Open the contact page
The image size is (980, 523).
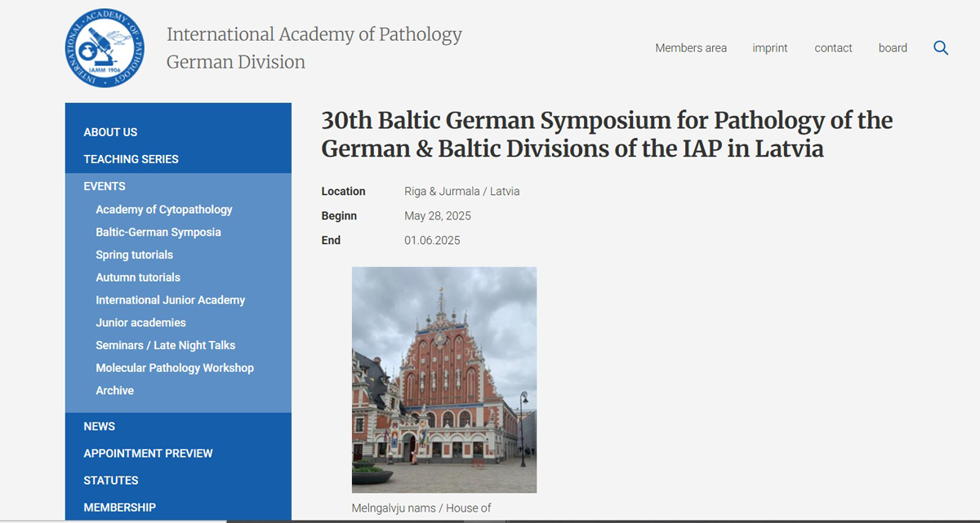pyautogui.click(x=833, y=48)
